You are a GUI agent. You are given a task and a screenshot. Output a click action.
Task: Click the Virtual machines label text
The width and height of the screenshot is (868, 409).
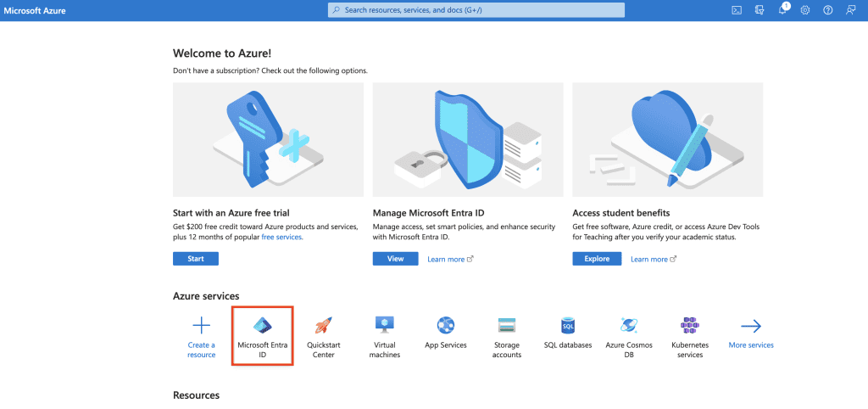384,350
